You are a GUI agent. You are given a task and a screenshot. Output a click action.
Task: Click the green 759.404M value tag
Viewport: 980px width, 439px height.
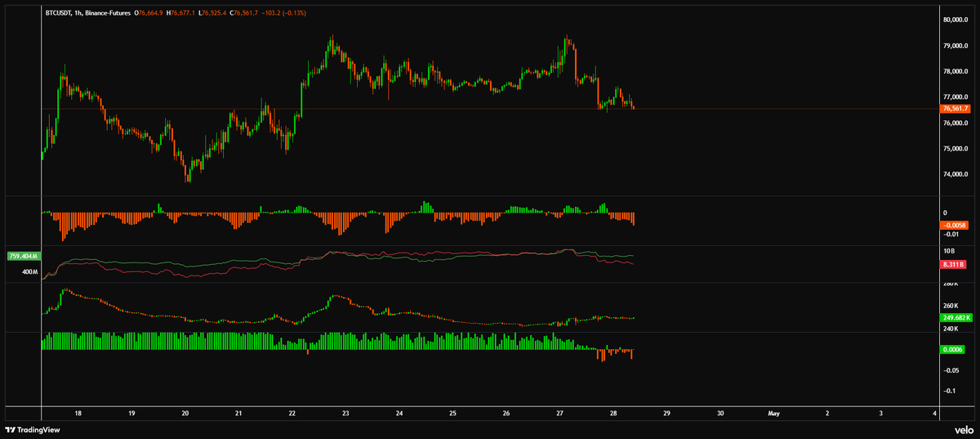[23, 256]
